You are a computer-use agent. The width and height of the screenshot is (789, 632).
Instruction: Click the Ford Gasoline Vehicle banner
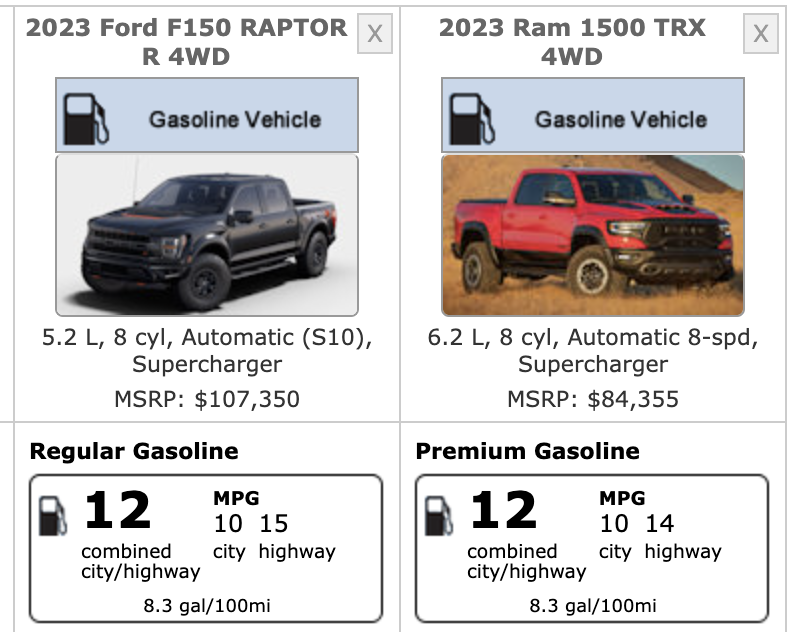pyautogui.click(x=234, y=119)
